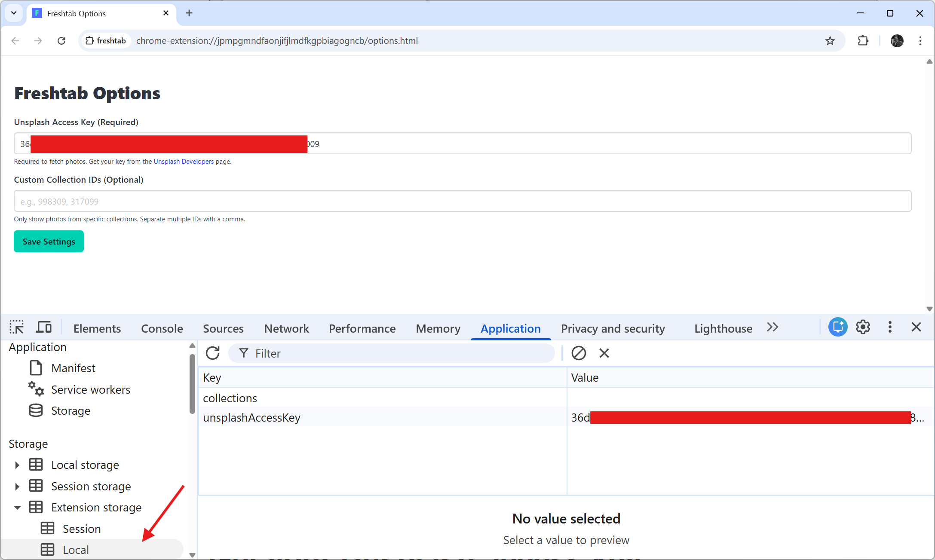Open DevTools settings gear

pyautogui.click(x=863, y=327)
